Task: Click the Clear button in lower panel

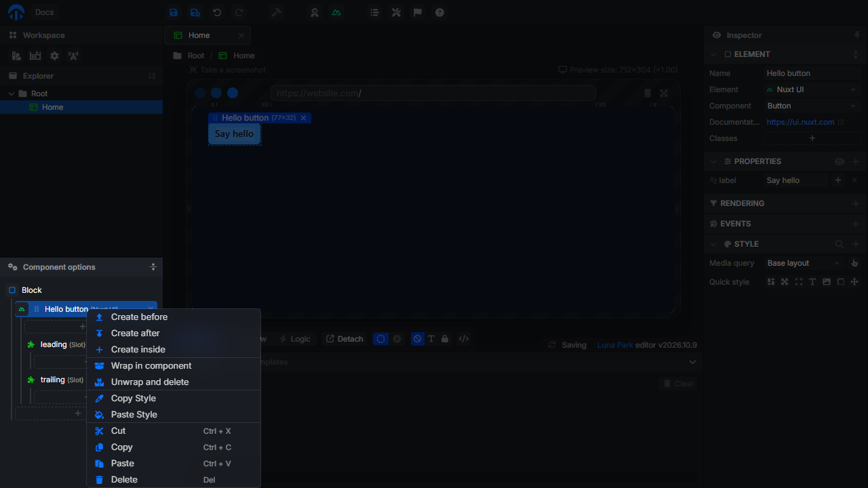Action: 677,384
